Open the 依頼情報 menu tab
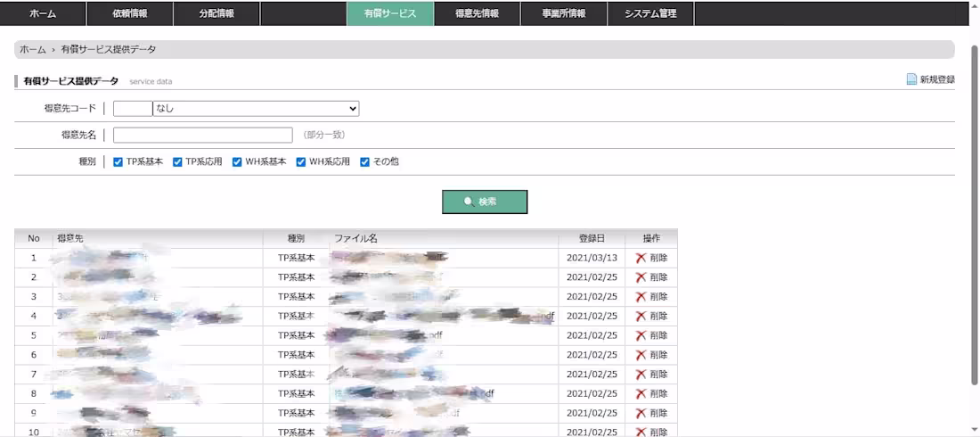The height and width of the screenshot is (437, 980). [130, 13]
